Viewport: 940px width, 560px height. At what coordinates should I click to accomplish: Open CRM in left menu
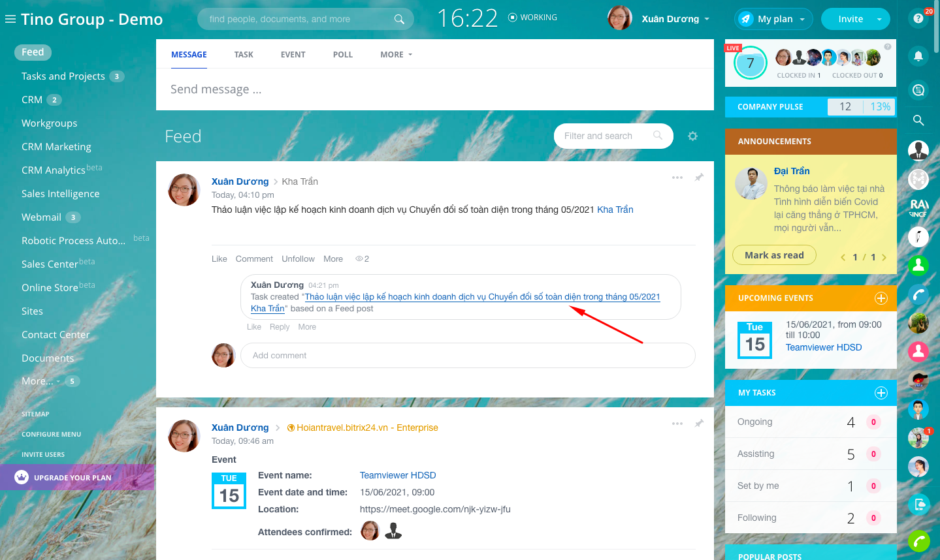[x=32, y=100]
